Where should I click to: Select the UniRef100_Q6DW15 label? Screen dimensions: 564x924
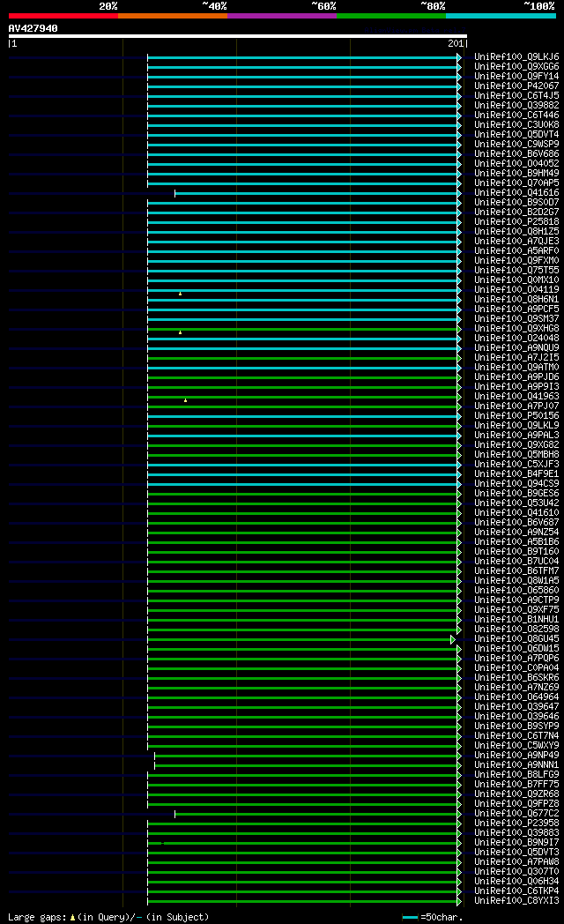pyautogui.click(x=516, y=648)
